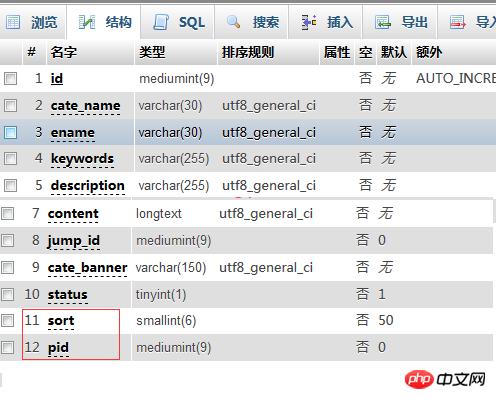Click the 类型 column header
The height and width of the screenshot is (399, 496).
pyautogui.click(x=152, y=52)
